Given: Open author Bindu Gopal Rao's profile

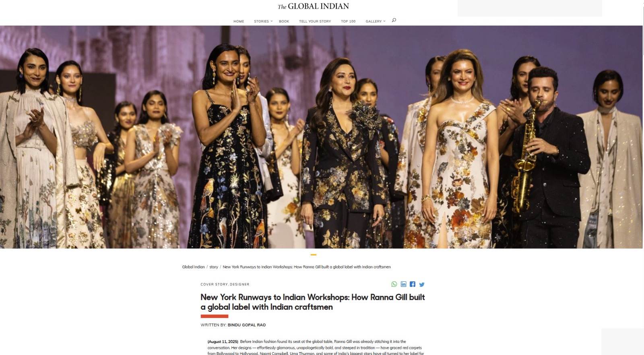Looking at the screenshot, I should tap(247, 325).
